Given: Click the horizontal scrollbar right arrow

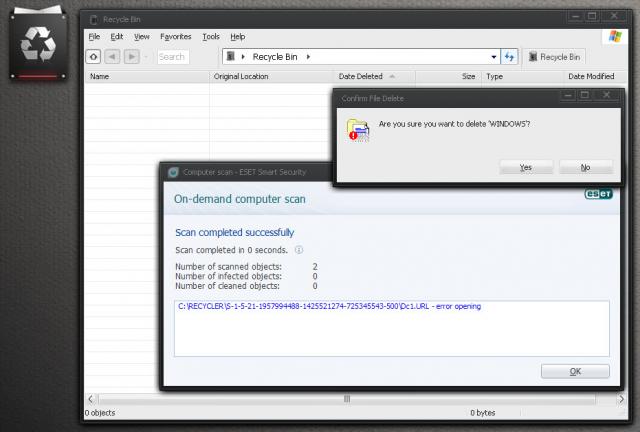Looking at the screenshot, I should click(x=621, y=399).
